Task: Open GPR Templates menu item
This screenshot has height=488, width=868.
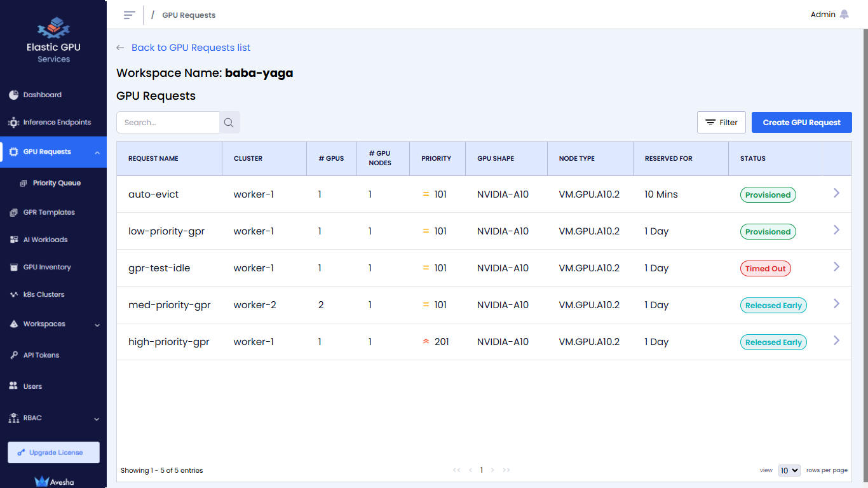Action: pos(48,212)
